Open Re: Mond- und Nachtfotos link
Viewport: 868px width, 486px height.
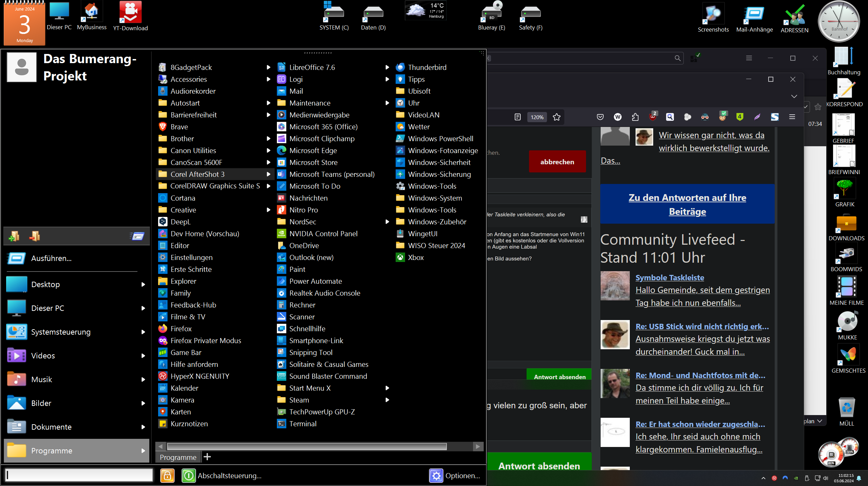pyautogui.click(x=700, y=375)
